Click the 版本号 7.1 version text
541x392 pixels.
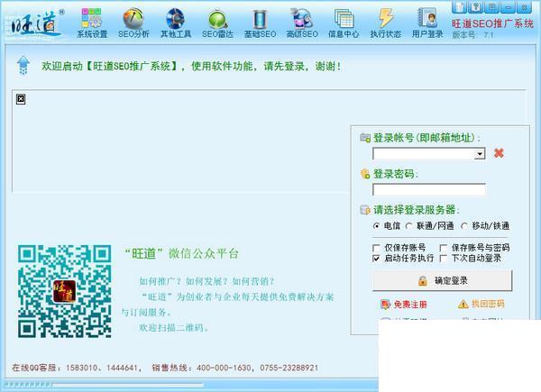click(x=472, y=35)
